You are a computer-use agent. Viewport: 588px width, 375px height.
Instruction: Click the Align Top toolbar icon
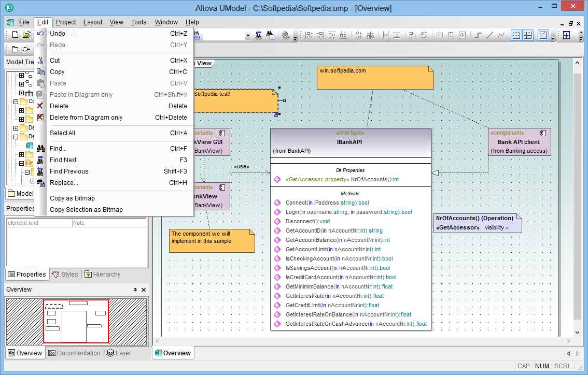pos(332,35)
